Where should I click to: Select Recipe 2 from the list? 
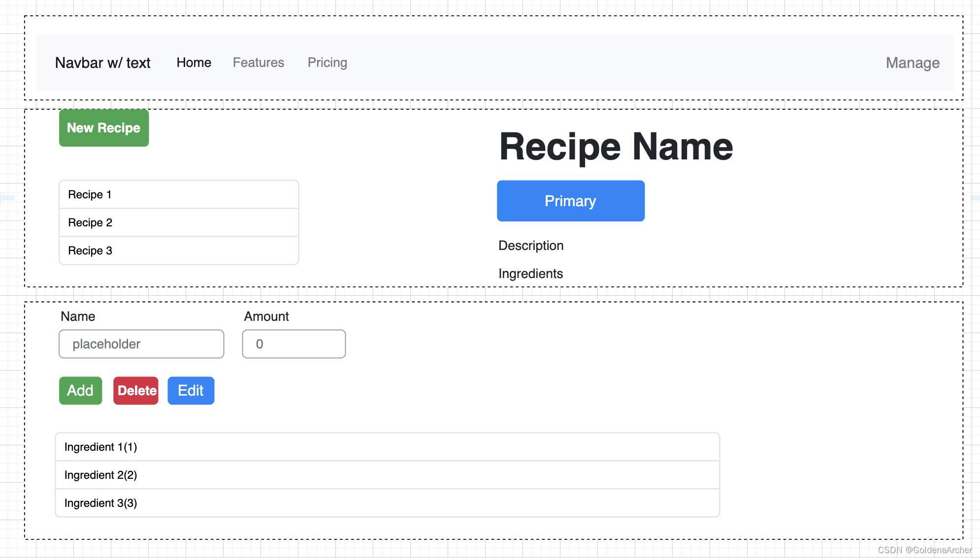[178, 222]
